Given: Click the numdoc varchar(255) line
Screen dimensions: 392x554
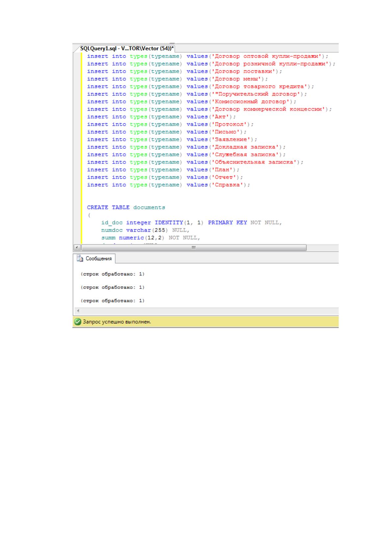Looking at the screenshot, I should 145,230.
